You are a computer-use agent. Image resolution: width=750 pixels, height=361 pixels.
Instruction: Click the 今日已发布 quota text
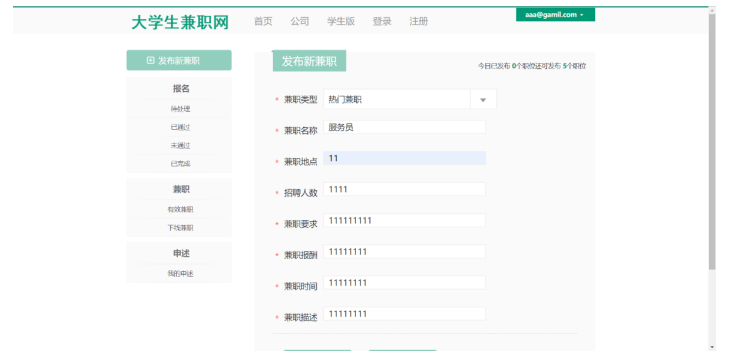pos(532,66)
